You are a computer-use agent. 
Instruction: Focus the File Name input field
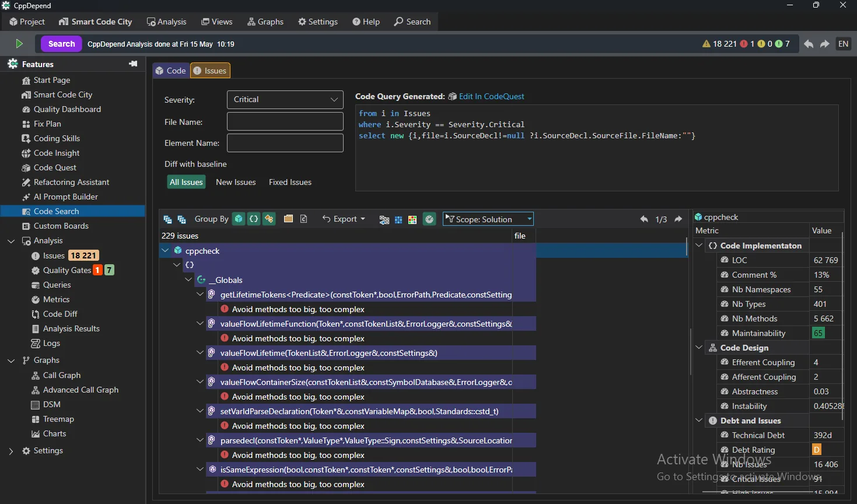tap(285, 121)
